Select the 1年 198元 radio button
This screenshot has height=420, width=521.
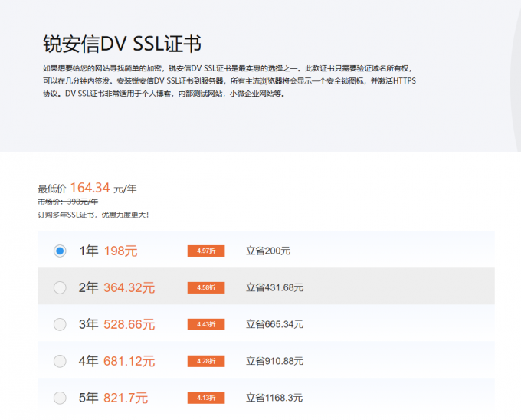pos(60,251)
